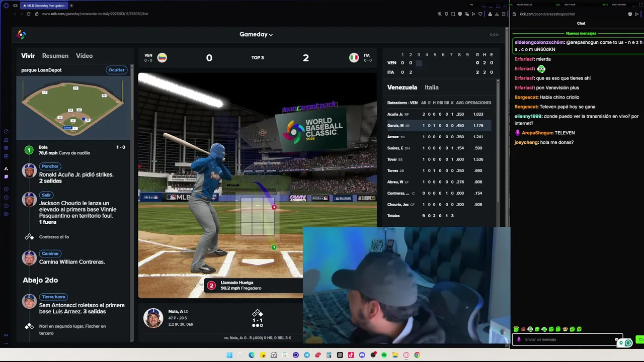Click Chourio, Jac in batters table
The width and height of the screenshot is (644, 362).
[x=398, y=205]
